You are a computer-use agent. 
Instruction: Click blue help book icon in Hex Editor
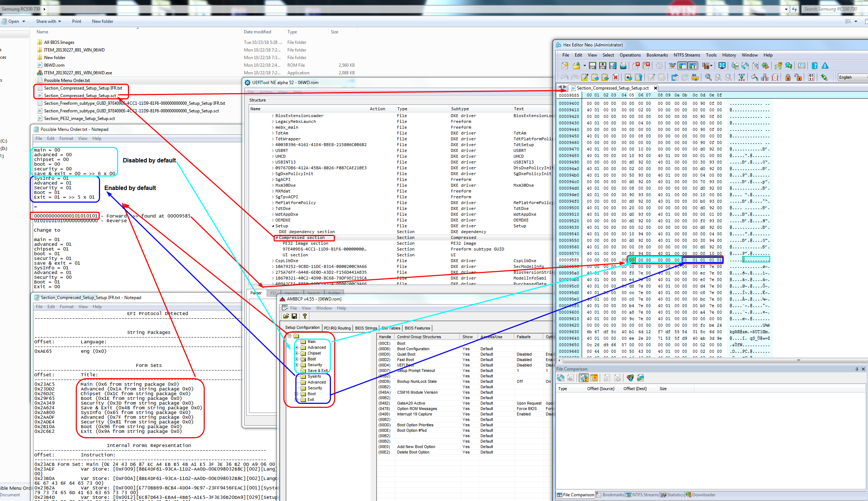pos(815,66)
